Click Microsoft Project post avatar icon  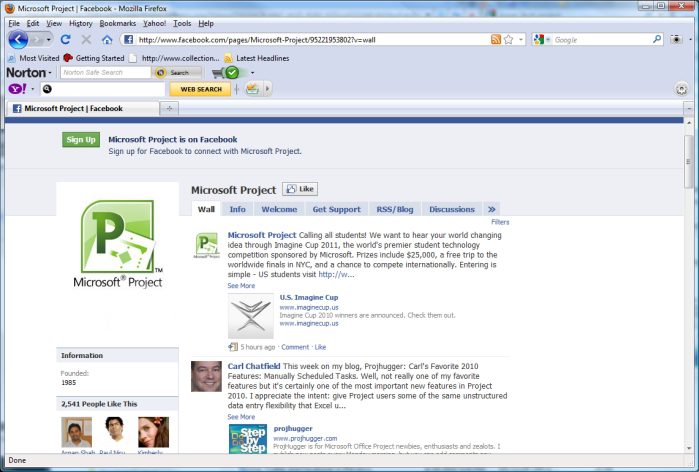pyautogui.click(x=206, y=245)
